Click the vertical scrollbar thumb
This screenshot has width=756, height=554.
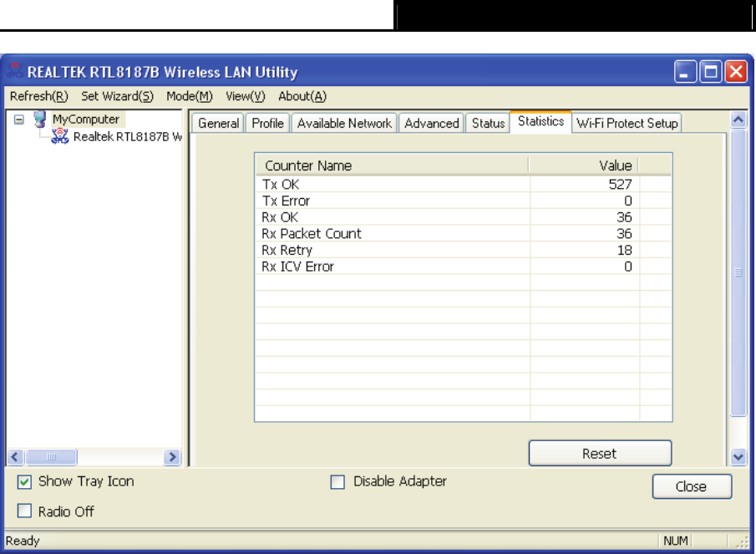click(738, 273)
